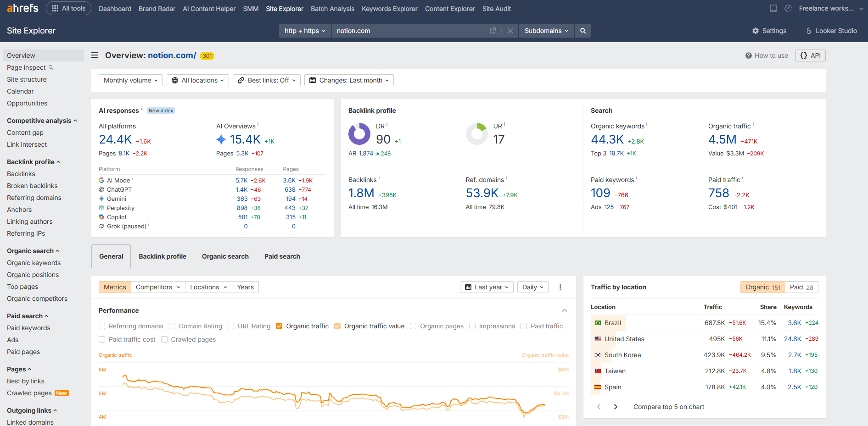Open the API button
This screenshot has width=868, height=426.
pyautogui.click(x=811, y=55)
